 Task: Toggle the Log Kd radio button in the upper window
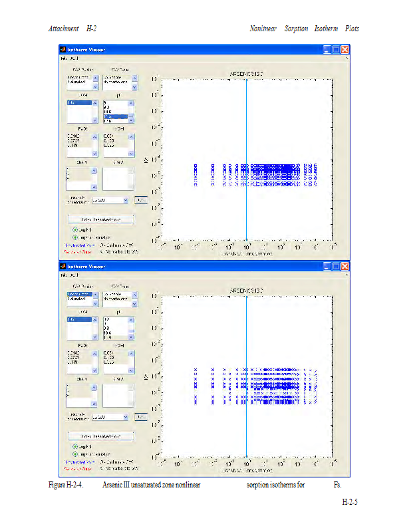(75, 229)
